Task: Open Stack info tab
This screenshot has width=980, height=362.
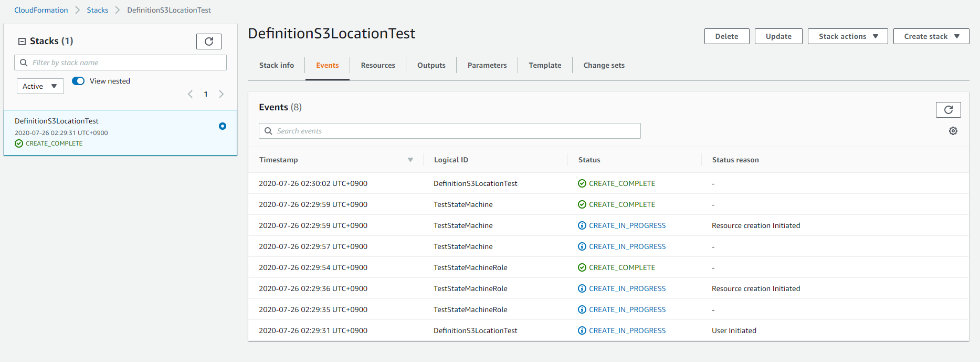Action: (x=277, y=65)
